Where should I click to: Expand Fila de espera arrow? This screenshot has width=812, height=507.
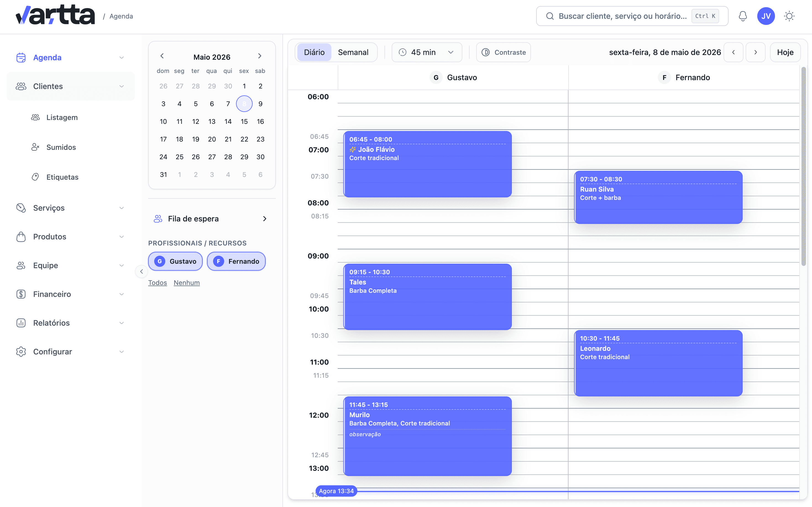pos(264,219)
